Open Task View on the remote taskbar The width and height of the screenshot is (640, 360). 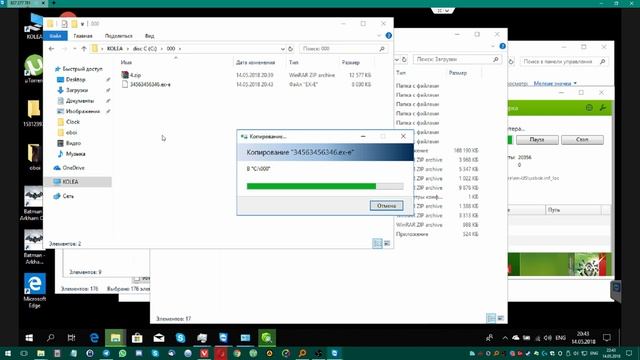tap(71, 338)
